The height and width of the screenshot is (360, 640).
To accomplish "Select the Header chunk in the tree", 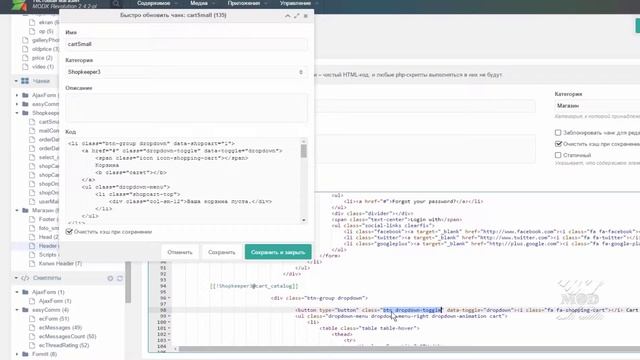I will [47, 246].
